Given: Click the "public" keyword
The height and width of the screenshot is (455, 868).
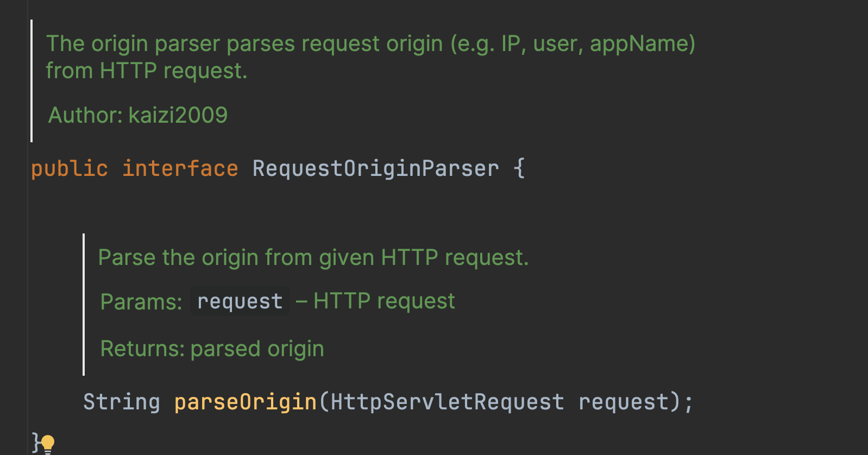Looking at the screenshot, I should [70, 168].
